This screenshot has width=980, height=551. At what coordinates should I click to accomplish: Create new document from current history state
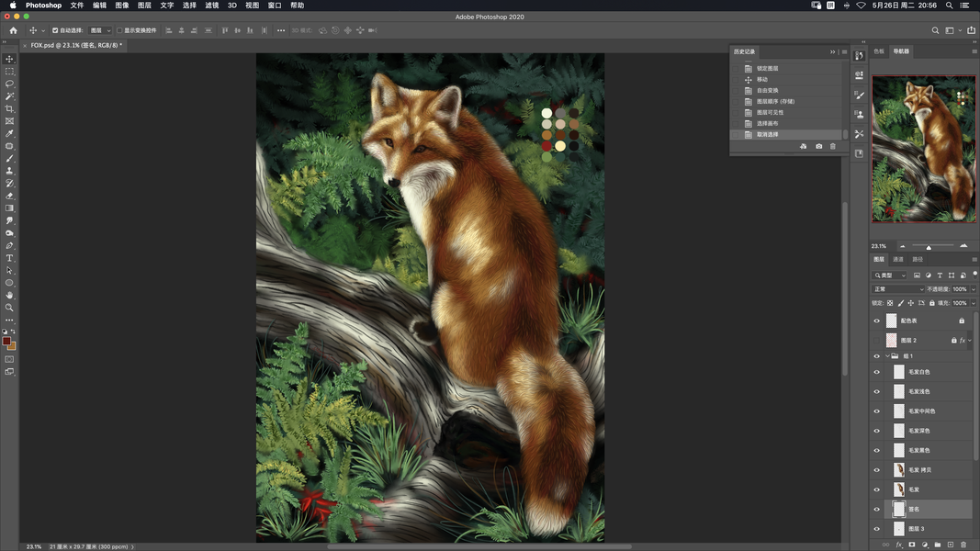click(x=803, y=146)
